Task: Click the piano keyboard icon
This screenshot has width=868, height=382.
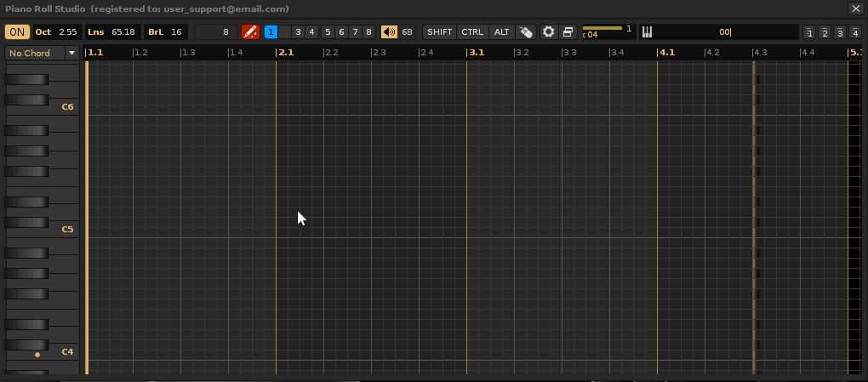Action: pyautogui.click(x=647, y=32)
